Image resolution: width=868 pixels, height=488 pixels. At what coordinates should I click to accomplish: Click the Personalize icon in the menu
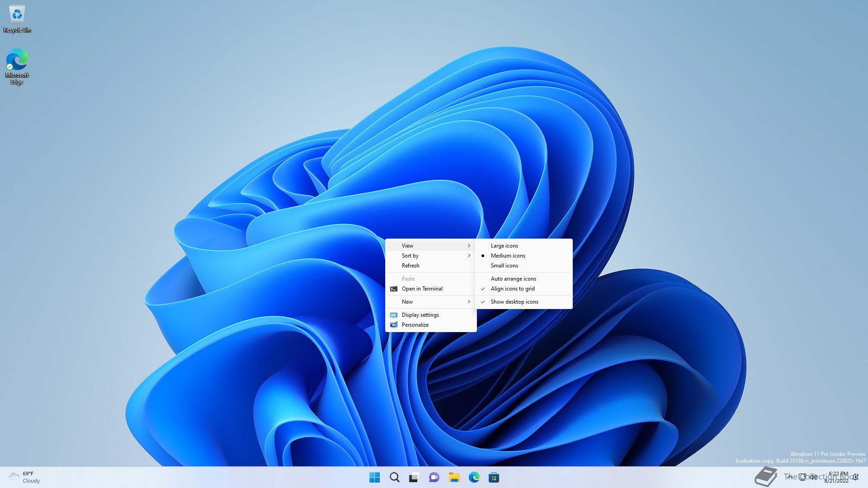(x=394, y=325)
